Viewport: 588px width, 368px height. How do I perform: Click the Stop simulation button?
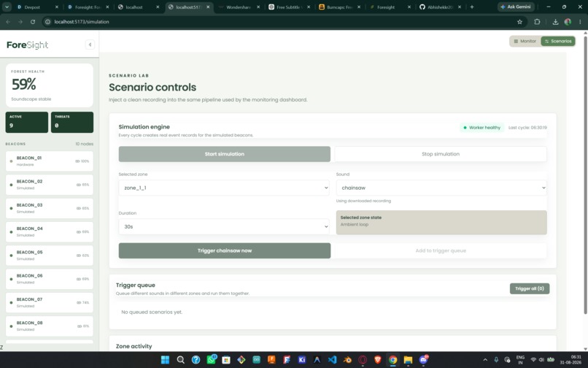[x=440, y=154]
